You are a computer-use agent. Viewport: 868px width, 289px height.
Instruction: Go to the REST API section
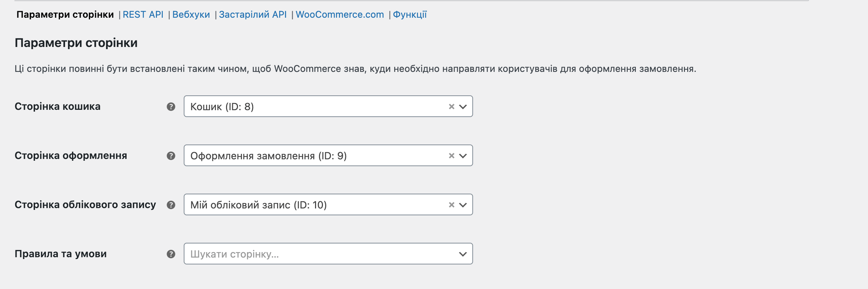(x=143, y=14)
